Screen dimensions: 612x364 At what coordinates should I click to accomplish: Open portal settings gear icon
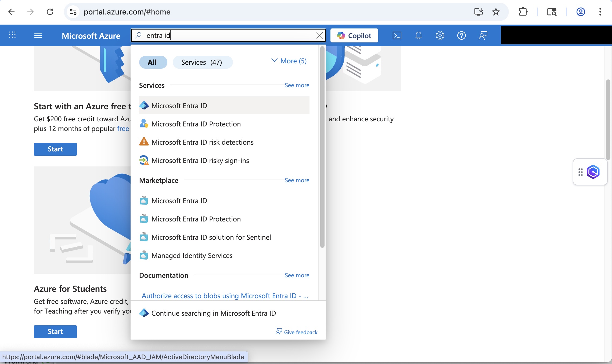tap(440, 35)
